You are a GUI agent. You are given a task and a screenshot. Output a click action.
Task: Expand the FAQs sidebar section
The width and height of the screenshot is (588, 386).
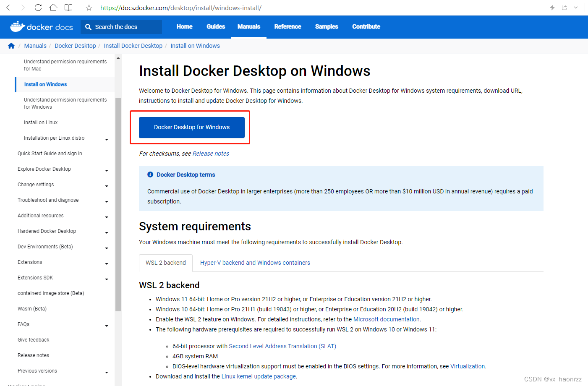[x=107, y=326]
